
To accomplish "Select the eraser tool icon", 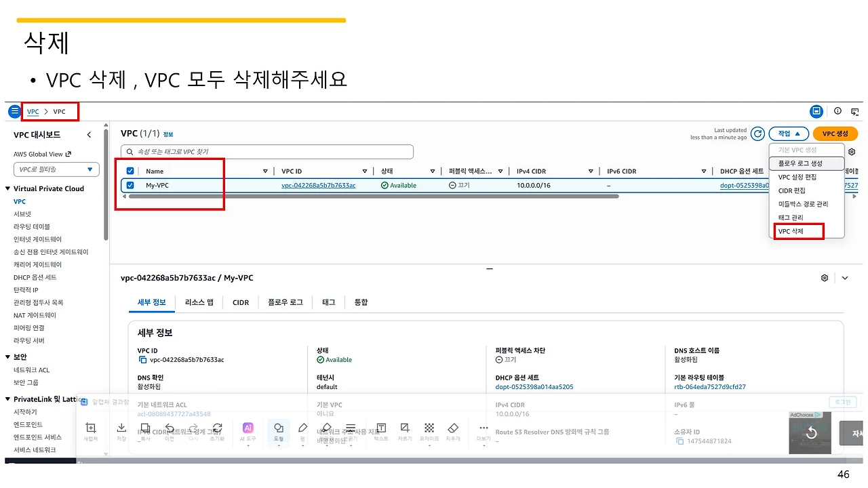I will 454,428.
